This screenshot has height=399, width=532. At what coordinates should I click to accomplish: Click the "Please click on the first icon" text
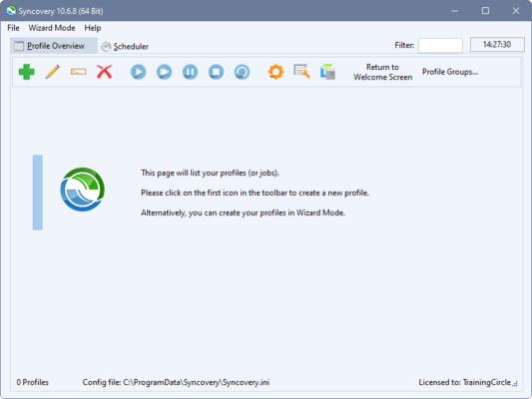[255, 193]
